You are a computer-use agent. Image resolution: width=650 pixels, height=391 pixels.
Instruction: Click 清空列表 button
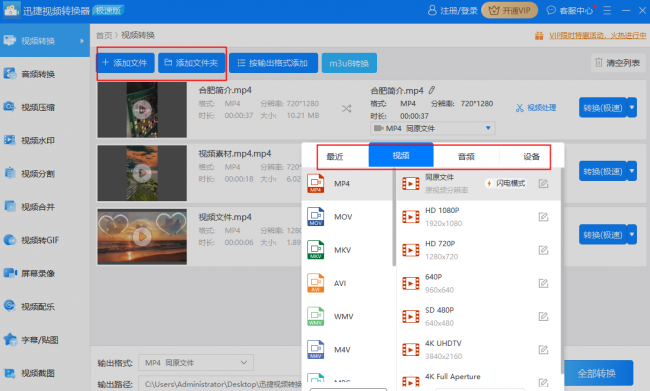point(618,63)
